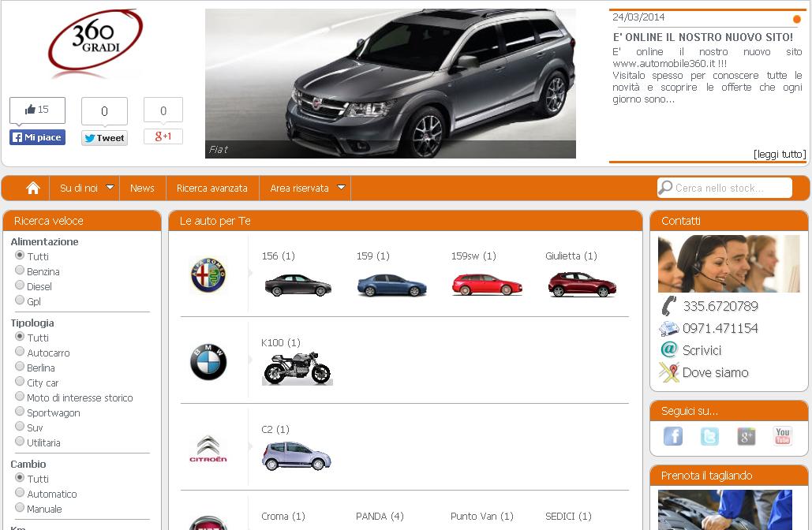Expand the Area riservata dropdown arrow
This screenshot has height=530, width=812.
pyautogui.click(x=341, y=188)
